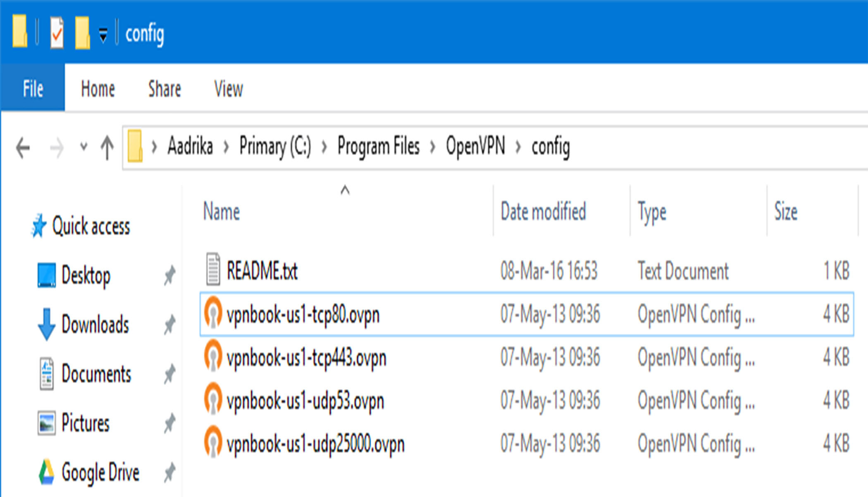Image resolution: width=868 pixels, height=497 pixels.
Task: Sort files by Type column header
Action: click(652, 212)
